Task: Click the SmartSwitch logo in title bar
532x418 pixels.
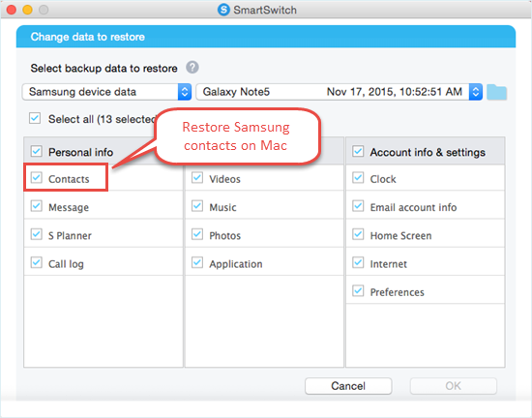Action: [223, 10]
